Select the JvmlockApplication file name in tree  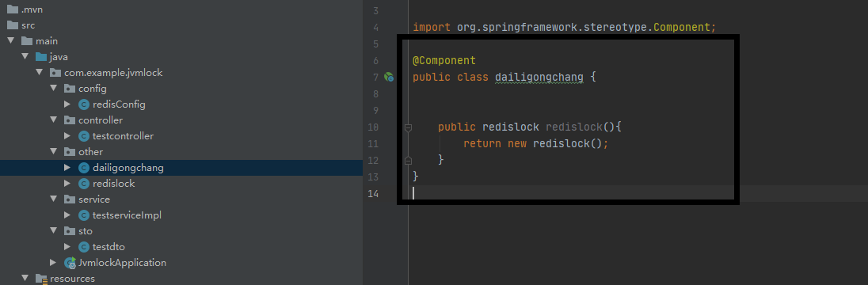tap(122, 263)
